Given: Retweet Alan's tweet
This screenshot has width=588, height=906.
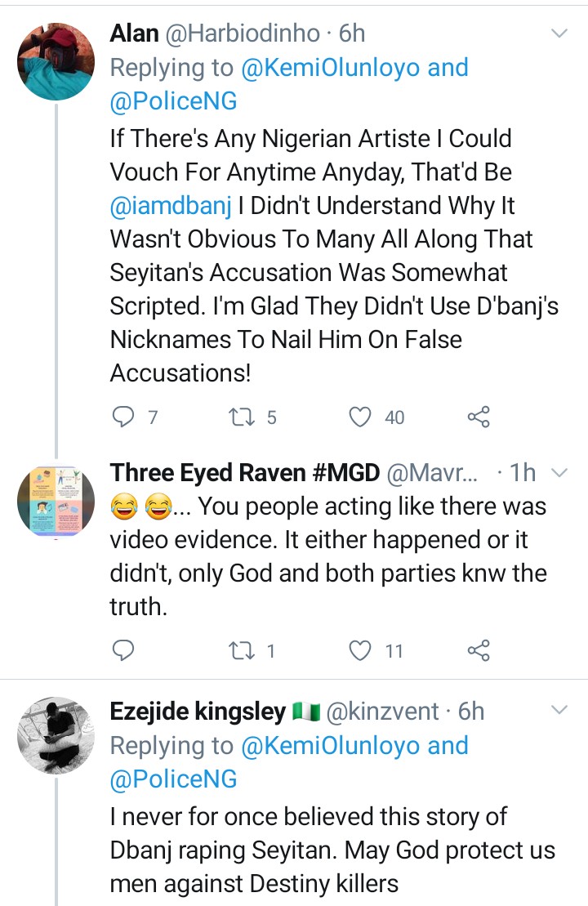Looking at the screenshot, I should (x=242, y=417).
